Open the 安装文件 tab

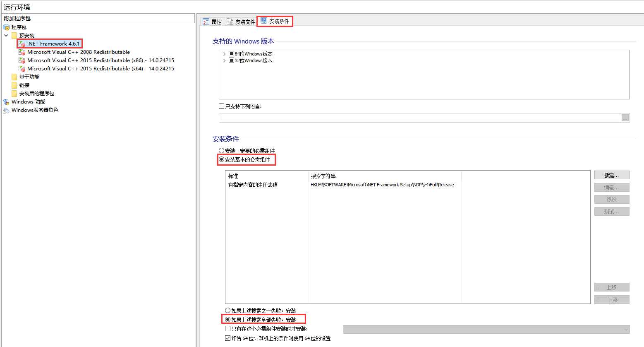click(241, 22)
